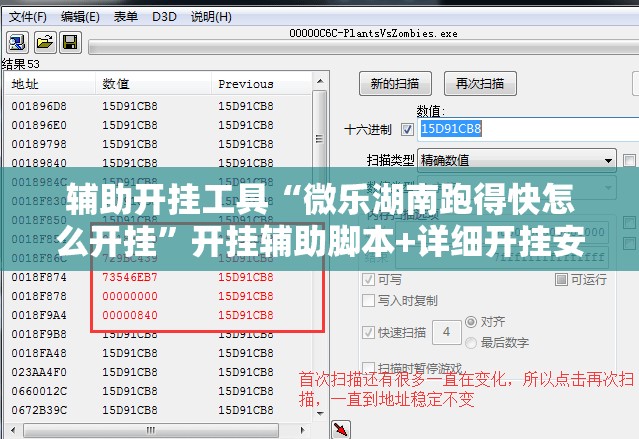Screen dimensions: 639x439
Task: Select address row 00189840
Action: tap(158, 163)
